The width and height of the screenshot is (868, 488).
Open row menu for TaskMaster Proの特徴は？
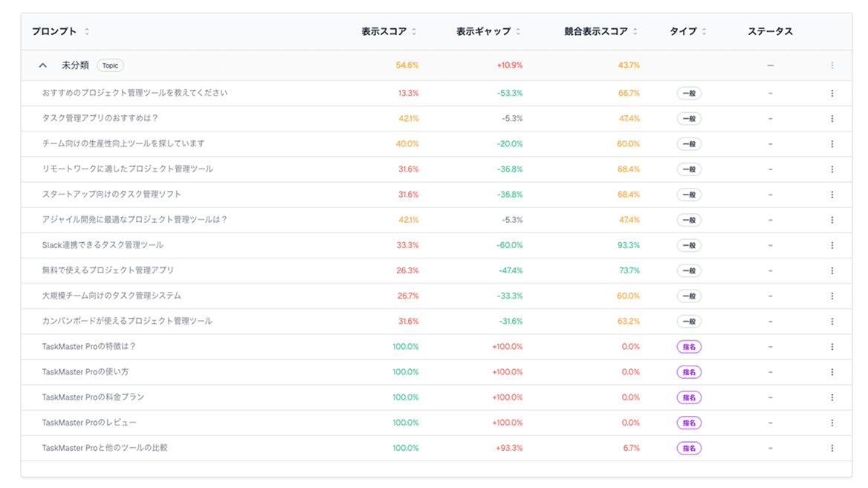point(832,347)
